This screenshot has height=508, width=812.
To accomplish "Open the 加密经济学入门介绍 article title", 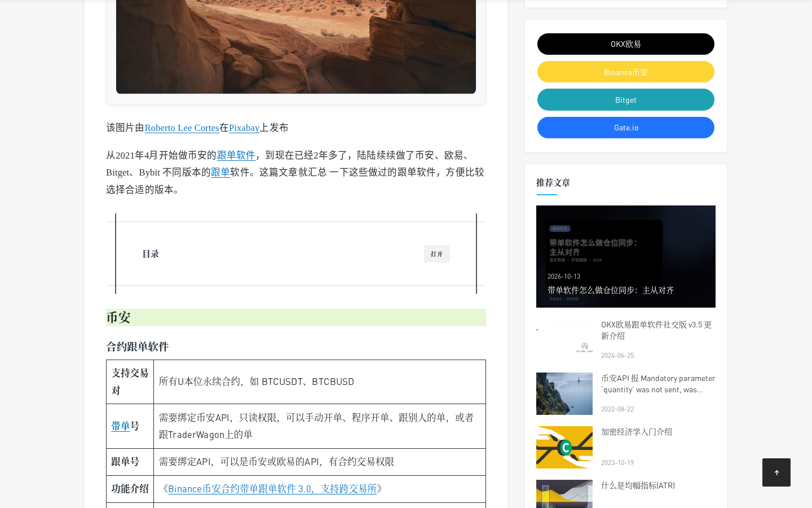I will tap(637, 432).
